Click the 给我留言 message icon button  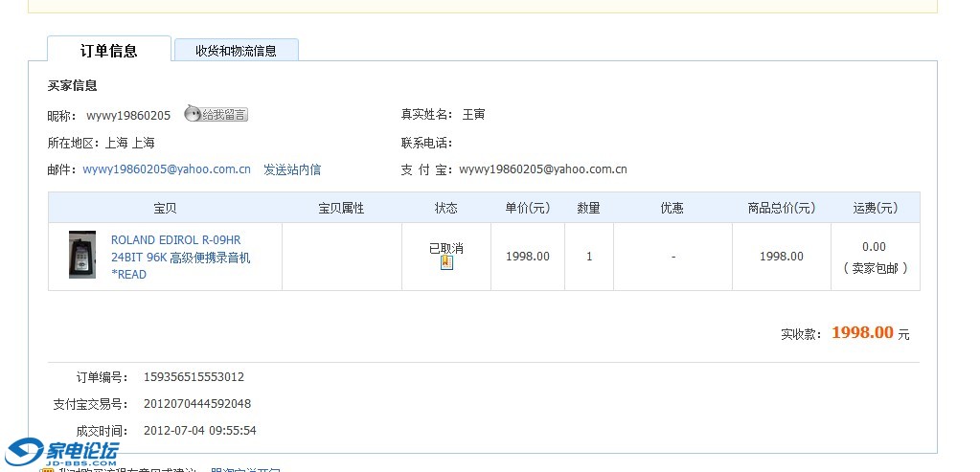pyautogui.click(x=216, y=114)
